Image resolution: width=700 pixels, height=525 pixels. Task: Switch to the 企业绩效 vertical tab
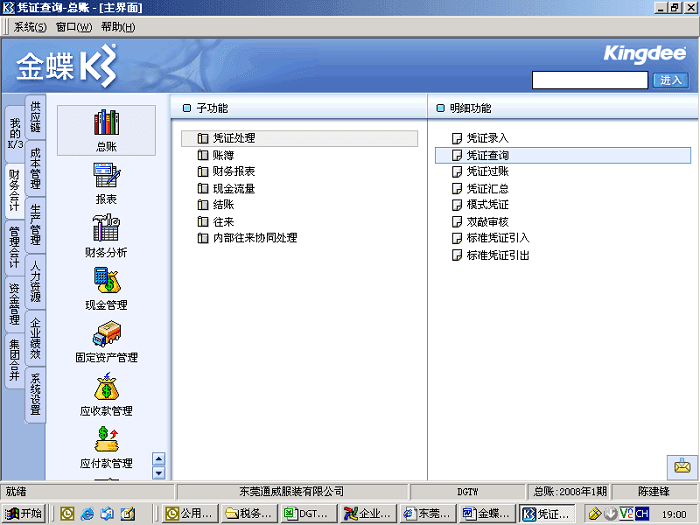pos(35,339)
